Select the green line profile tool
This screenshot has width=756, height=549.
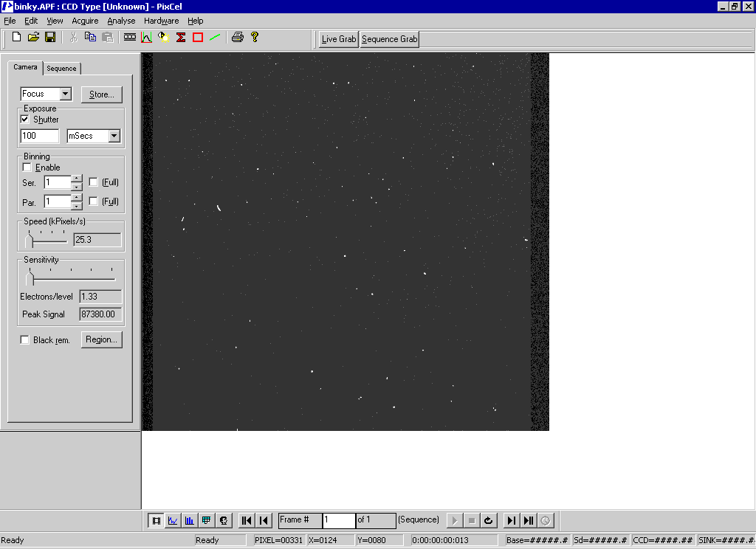pyautogui.click(x=215, y=37)
